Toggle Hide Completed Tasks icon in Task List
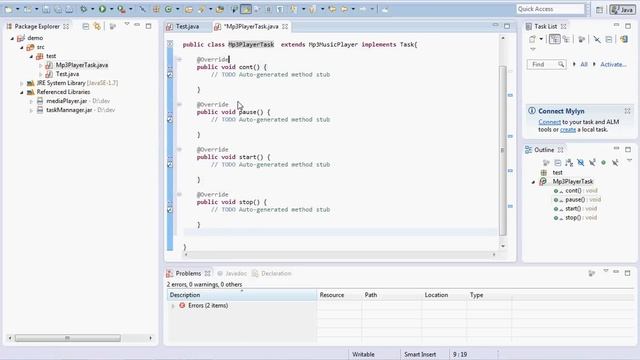This screenshot has width=640, height=360. click(597, 39)
